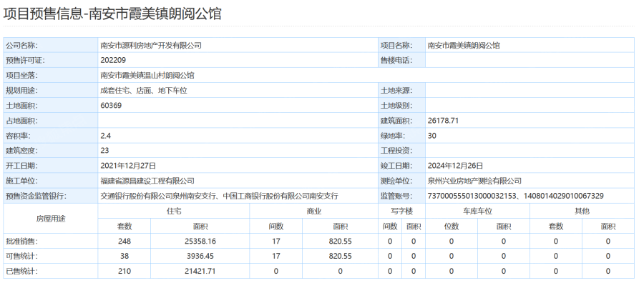
Task: Click the 公司名称 label
Action: tap(21, 45)
